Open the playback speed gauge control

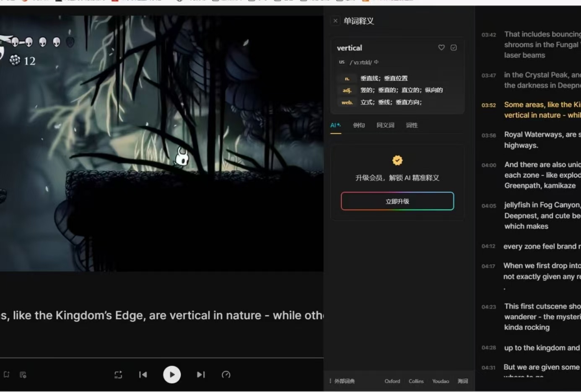pyautogui.click(x=226, y=375)
